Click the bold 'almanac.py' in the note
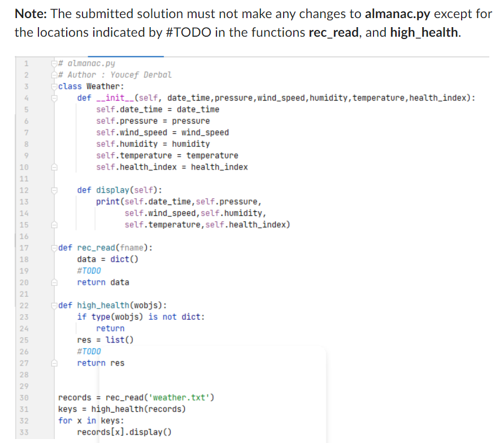Image resolution: width=504 pixels, height=443 pixels. coord(397,14)
